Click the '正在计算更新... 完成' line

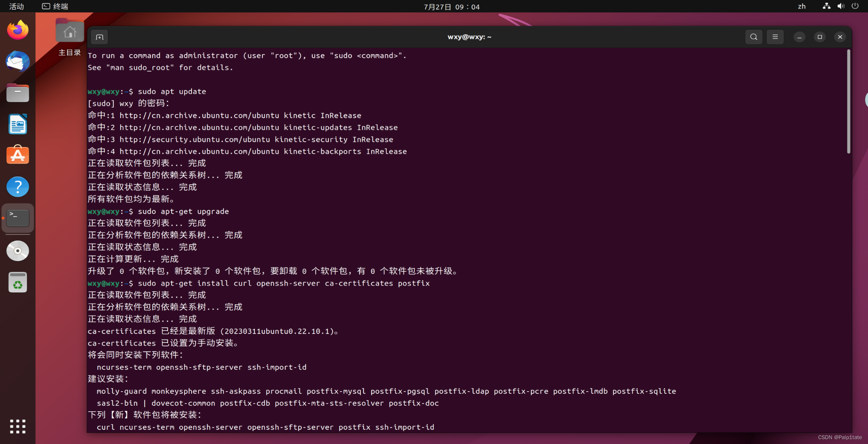pos(133,259)
